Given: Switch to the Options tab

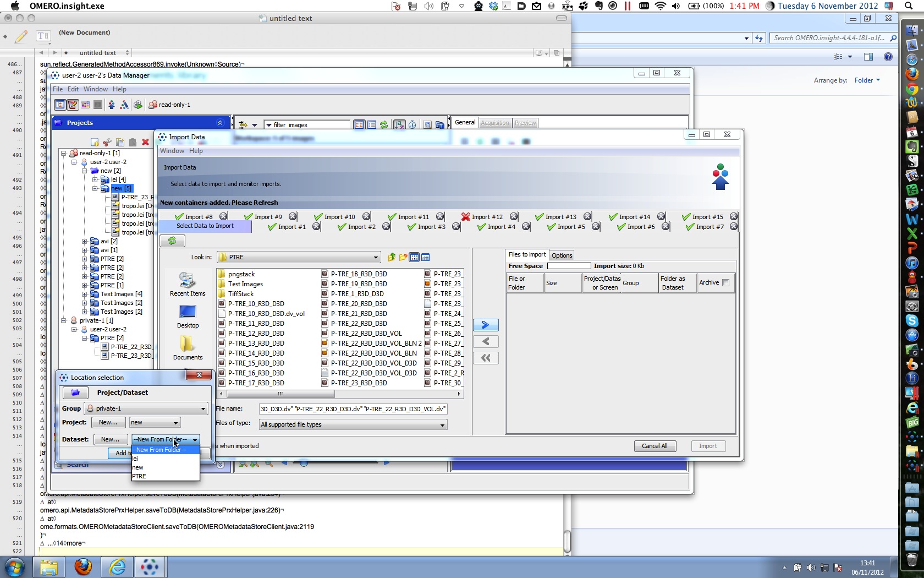Looking at the screenshot, I should pos(562,255).
